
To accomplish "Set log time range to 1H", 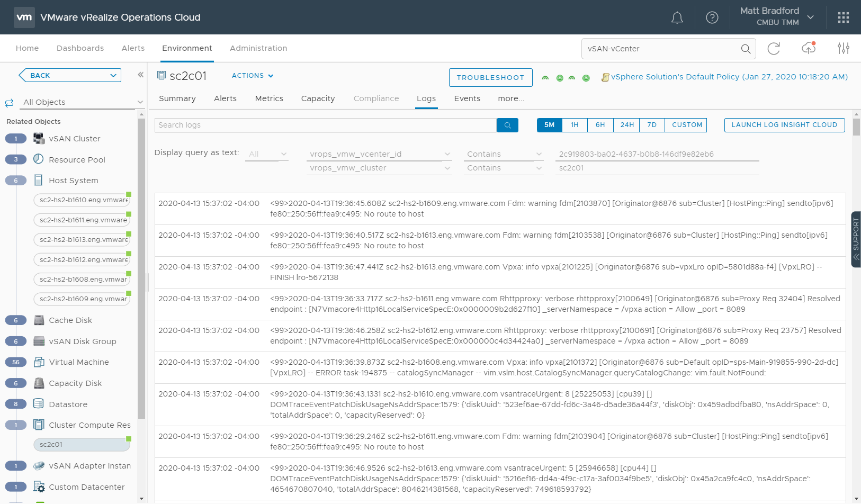I will pyautogui.click(x=575, y=125).
